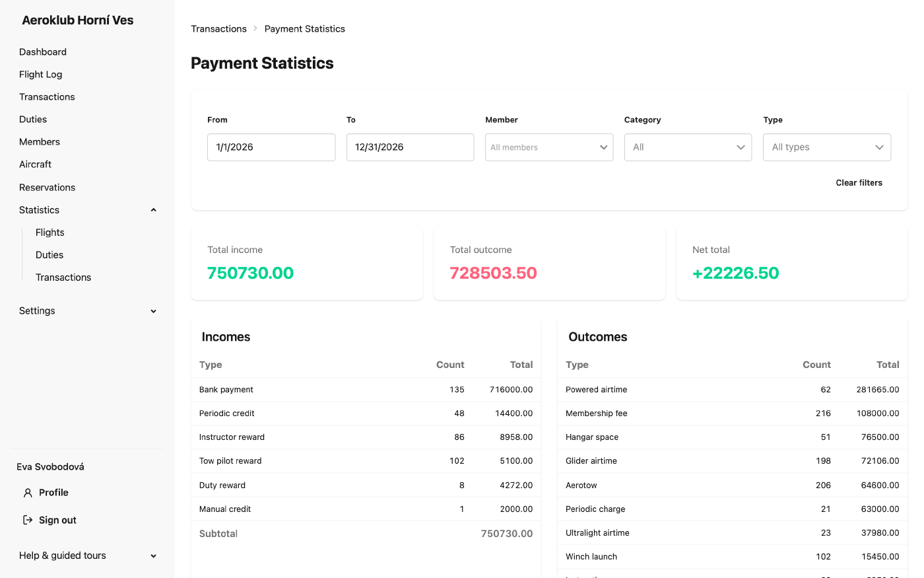Select the Periodic charge row
Image resolution: width=924 pixels, height=578 pixels.
(x=733, y=509)
